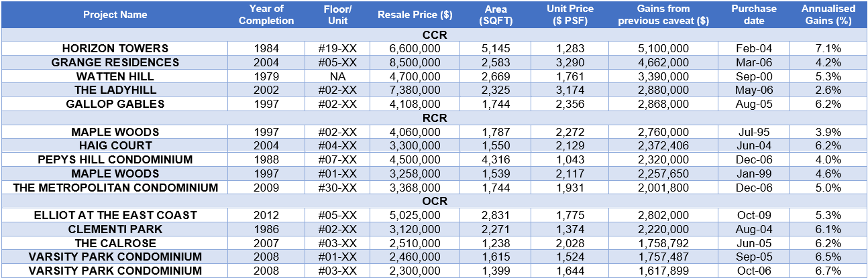Click the Project Name column header

115,15
